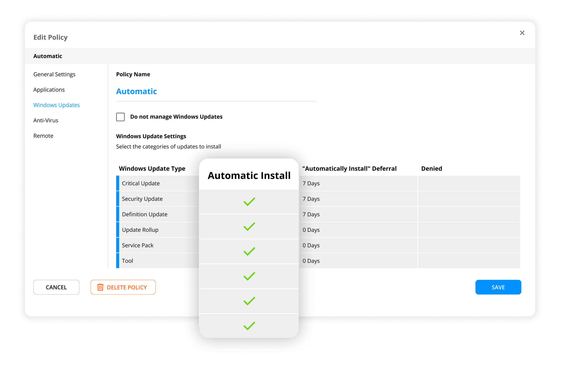Viewport: 588px width, 392px height.
Task: Toggle the first green Automatic Install checkmark
Action: 249,202
